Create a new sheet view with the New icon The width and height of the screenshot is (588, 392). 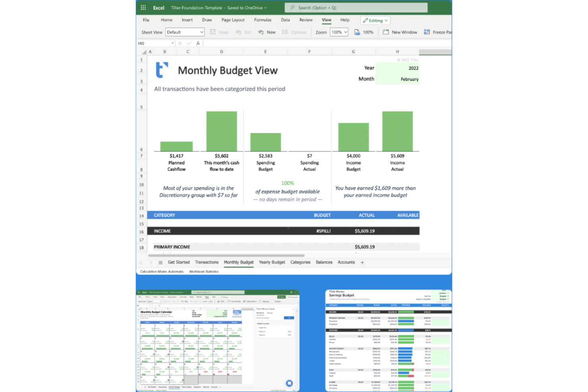pyautogui.click(x=262, y=32)
